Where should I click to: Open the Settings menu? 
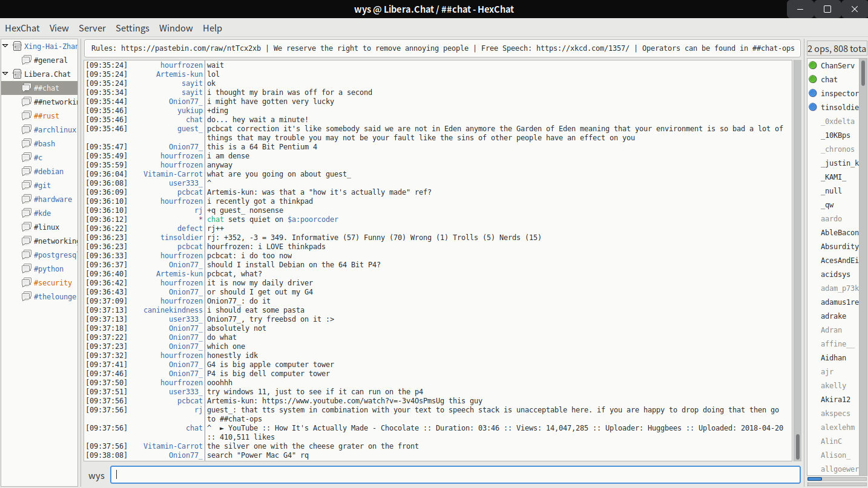coord(132,28)
